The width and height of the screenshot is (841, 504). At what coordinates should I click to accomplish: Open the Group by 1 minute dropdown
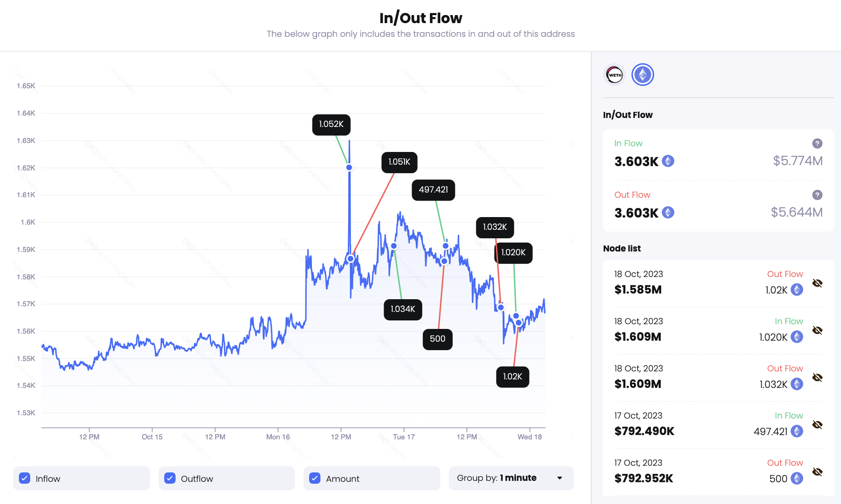(x=511, y=478)
